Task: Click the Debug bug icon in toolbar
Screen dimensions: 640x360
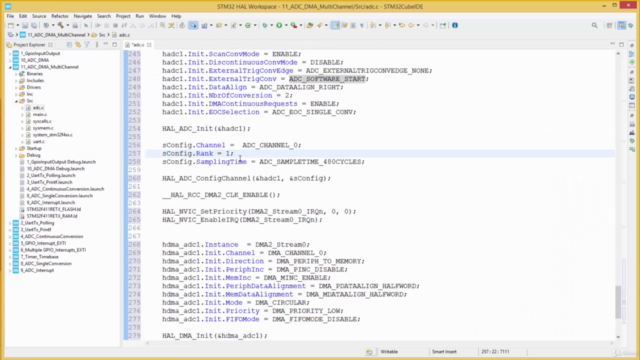Action: click(x=265, y=25)
